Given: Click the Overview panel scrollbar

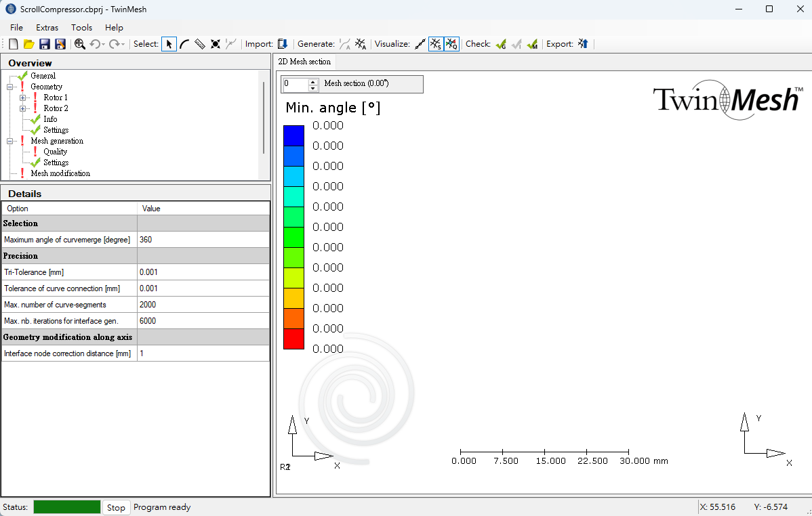Looking at the screenshot, I should 264,118.
